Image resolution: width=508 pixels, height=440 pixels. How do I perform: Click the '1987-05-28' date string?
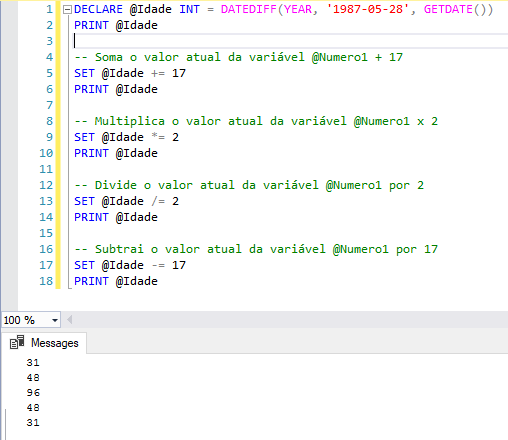pos(368,9)
